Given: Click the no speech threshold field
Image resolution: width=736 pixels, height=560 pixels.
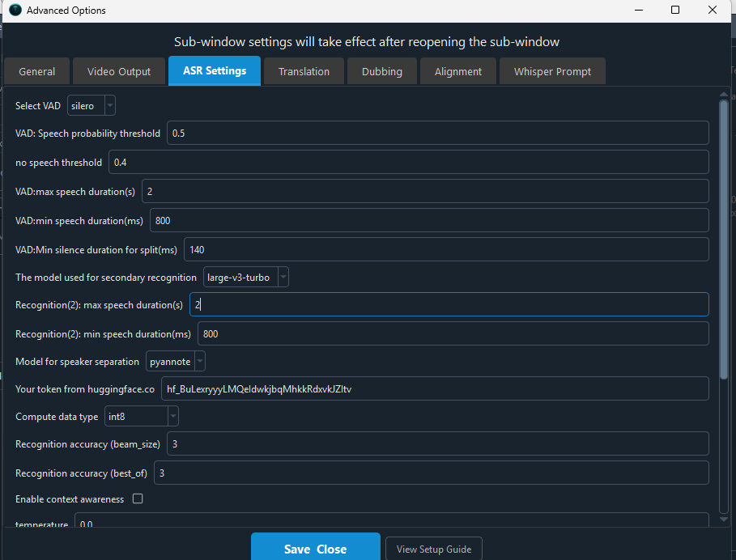Looking at the screenshot, I should click(409, 163).
